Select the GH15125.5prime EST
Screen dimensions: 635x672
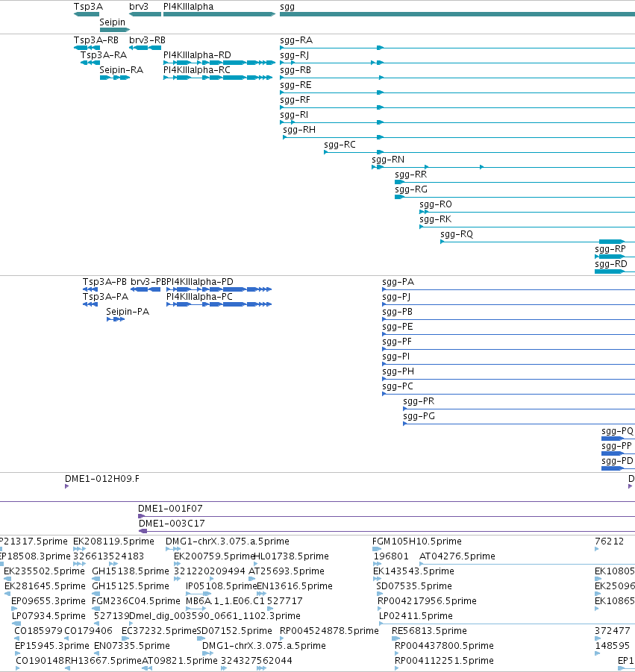tap(96, 594)
